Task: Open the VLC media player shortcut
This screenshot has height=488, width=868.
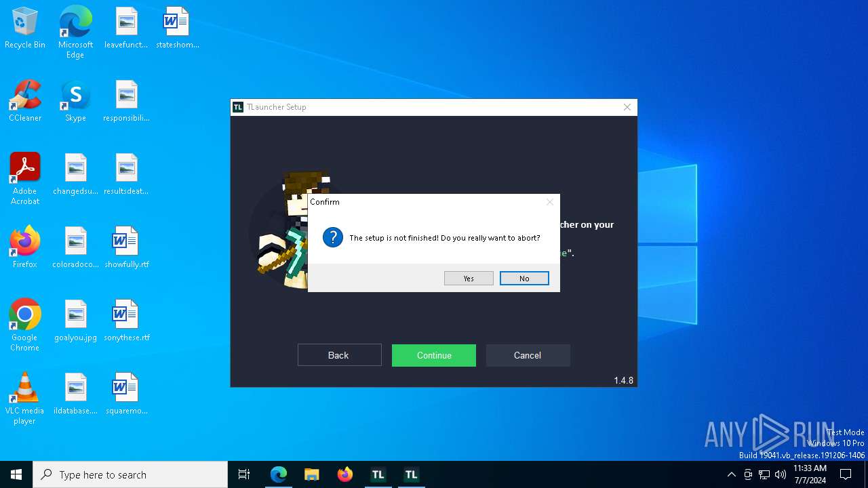Action: (25, 399)
